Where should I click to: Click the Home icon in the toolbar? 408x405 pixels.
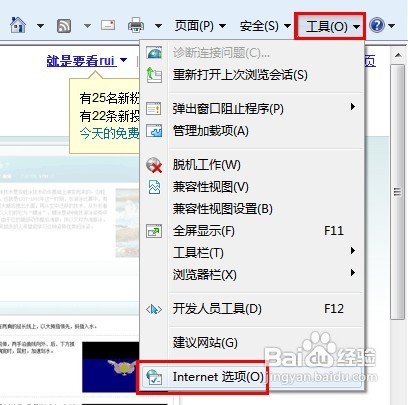point(18,25)
